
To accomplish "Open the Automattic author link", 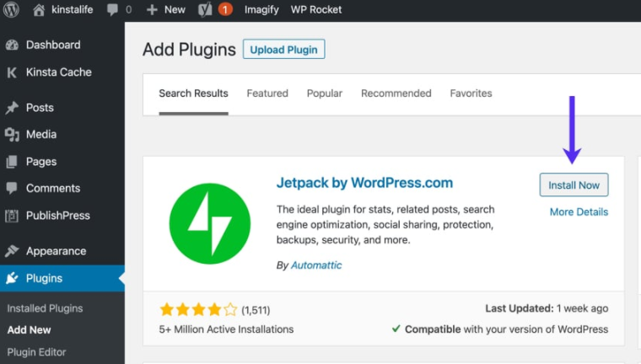I will (x=316, y=265).
